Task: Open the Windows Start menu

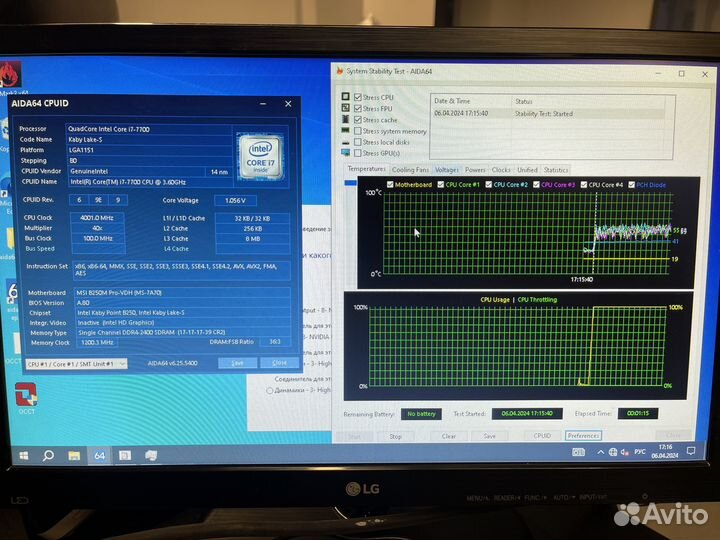Action: click(x=24, y=455)
